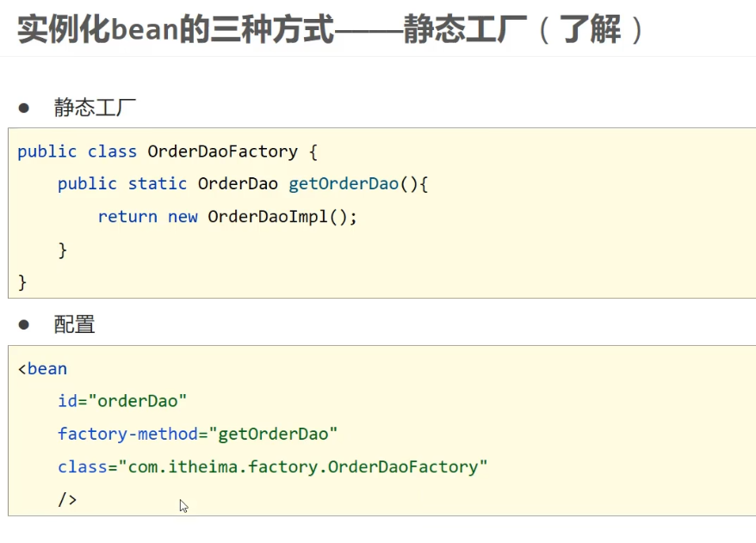
Task: Click the return keyword in Java code
Action: coord(127,217)
